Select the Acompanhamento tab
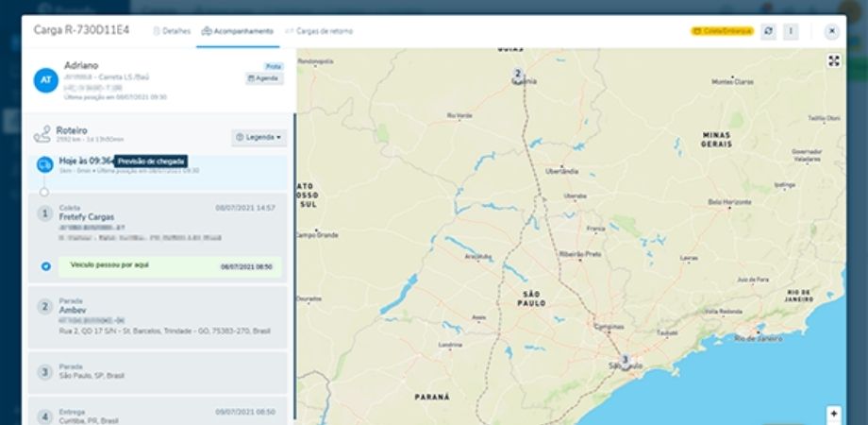 [238, 31]
